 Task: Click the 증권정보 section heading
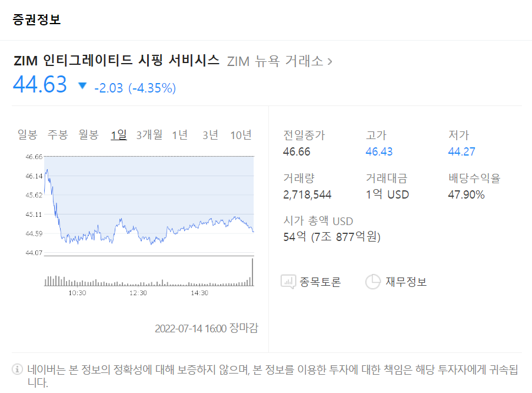pyautogui.click(x=36, y=19)
